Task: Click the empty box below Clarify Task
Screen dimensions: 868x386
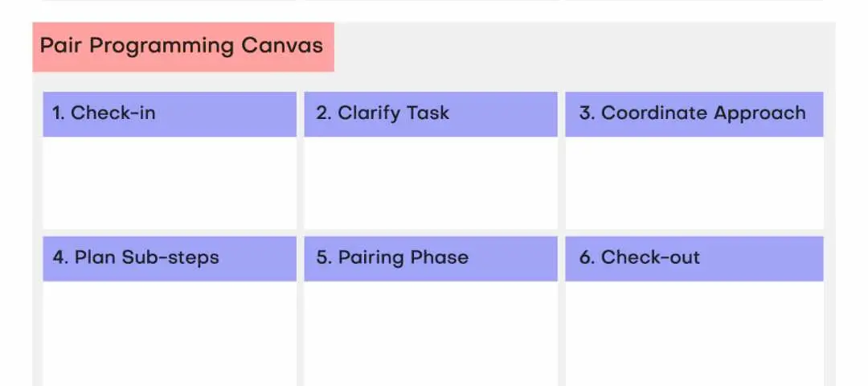Action: click(430, 183)
